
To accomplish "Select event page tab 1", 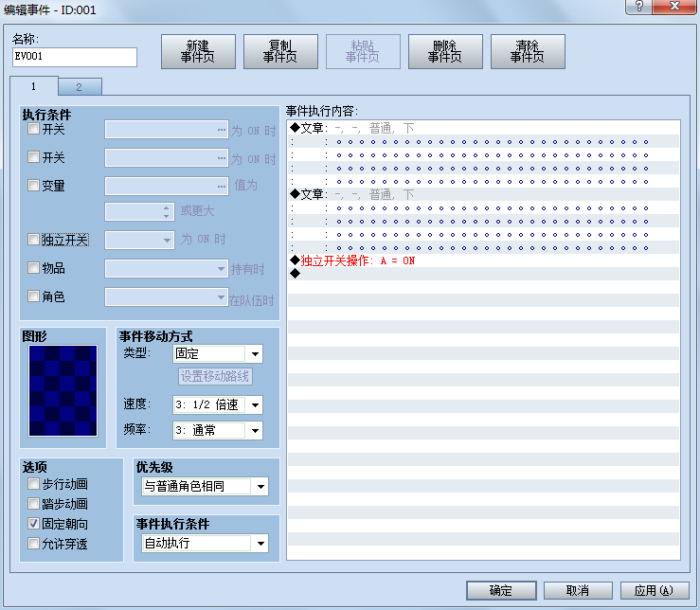I will click(34, 86).
